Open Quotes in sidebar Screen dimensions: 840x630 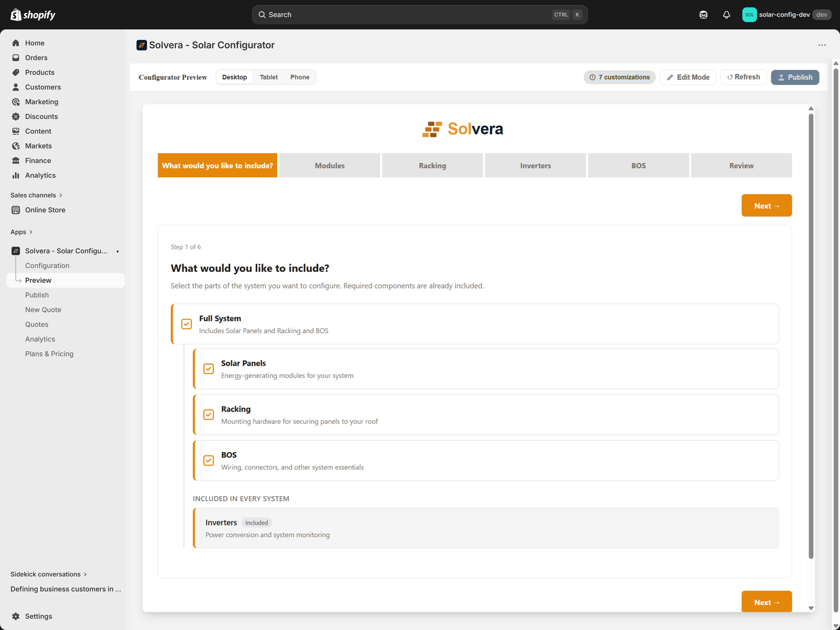click(37, 324)
